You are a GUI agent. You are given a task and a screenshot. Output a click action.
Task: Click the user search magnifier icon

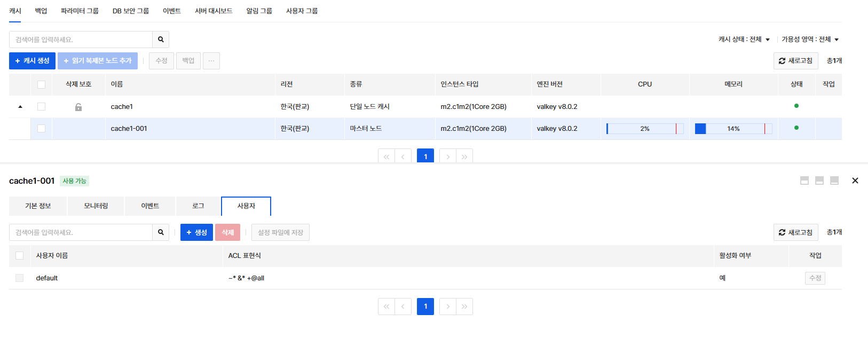click(x=161, y=232)
